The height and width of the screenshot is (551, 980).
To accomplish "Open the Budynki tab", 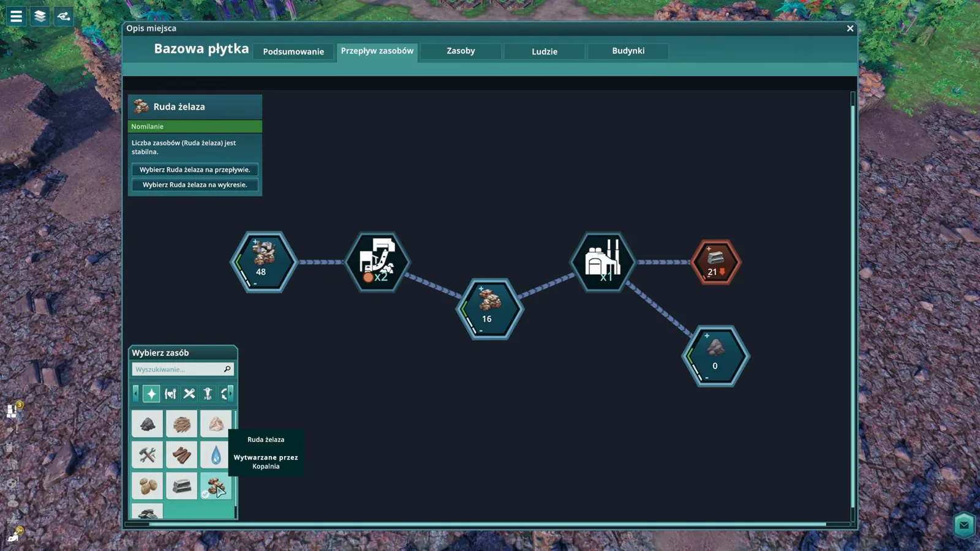I will pos(628,51).
